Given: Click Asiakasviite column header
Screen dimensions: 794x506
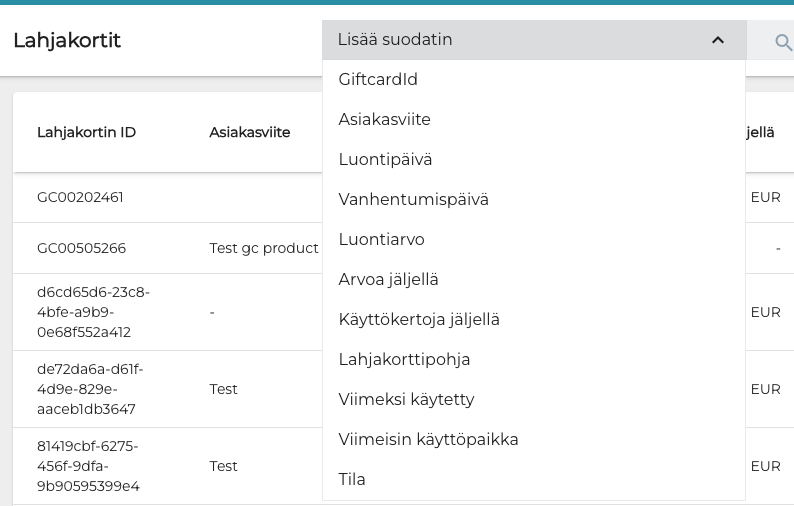Looking at the screenshot, I should [249, 132].
